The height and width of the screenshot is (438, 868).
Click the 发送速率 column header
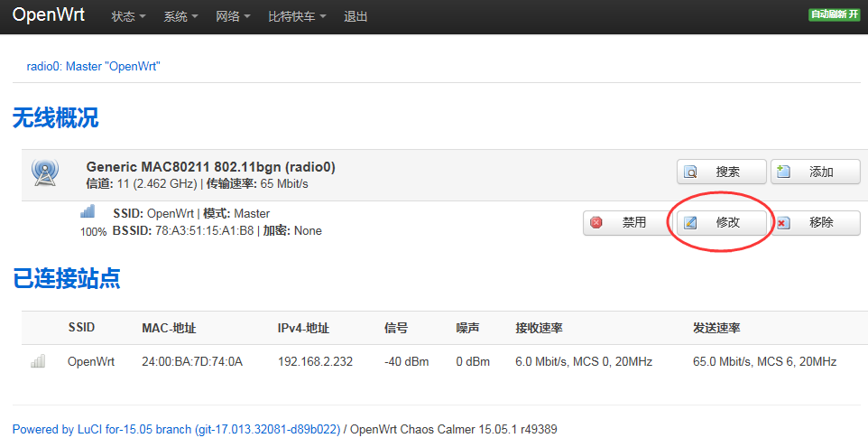[x=716, y=328]
